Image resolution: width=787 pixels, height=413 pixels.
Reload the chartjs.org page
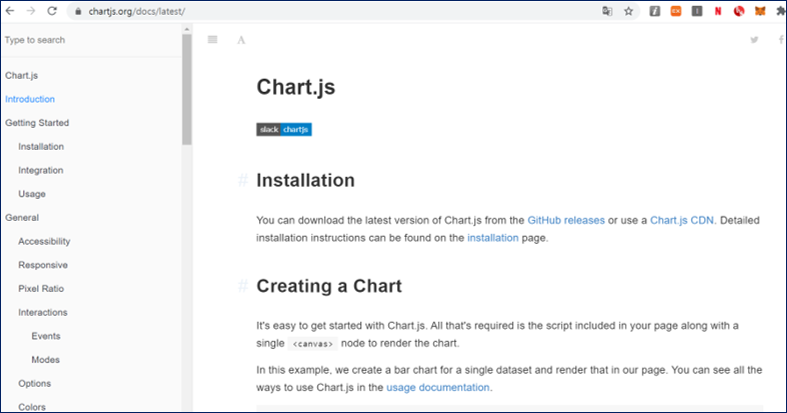pyautogui.click(x=52, y=11)
